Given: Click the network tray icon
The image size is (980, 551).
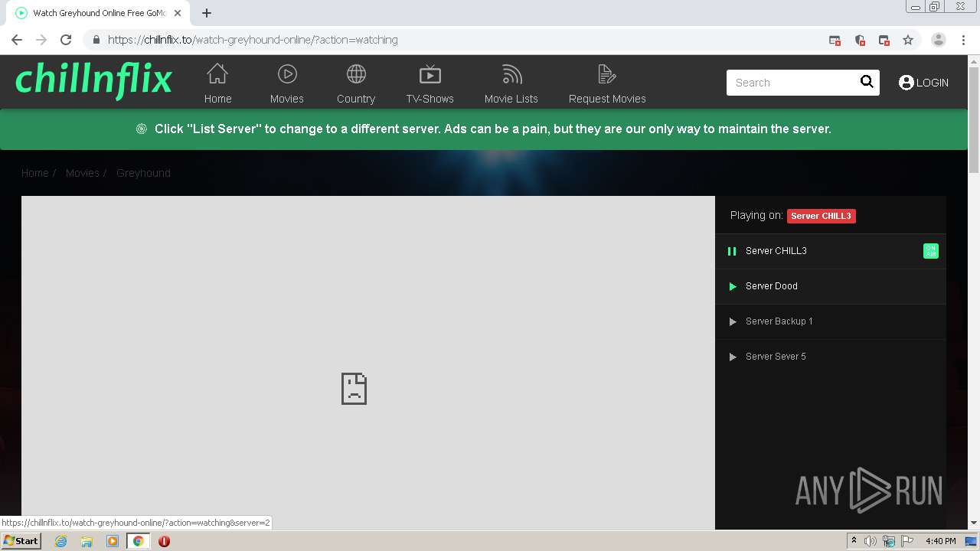Looking at the screenshot, I should (x=889, y=541).
